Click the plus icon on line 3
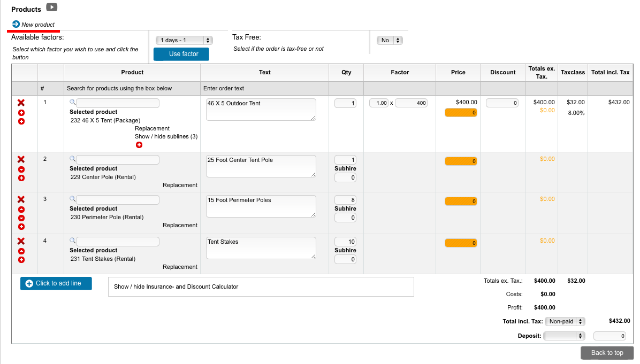 tap(21, 227)
